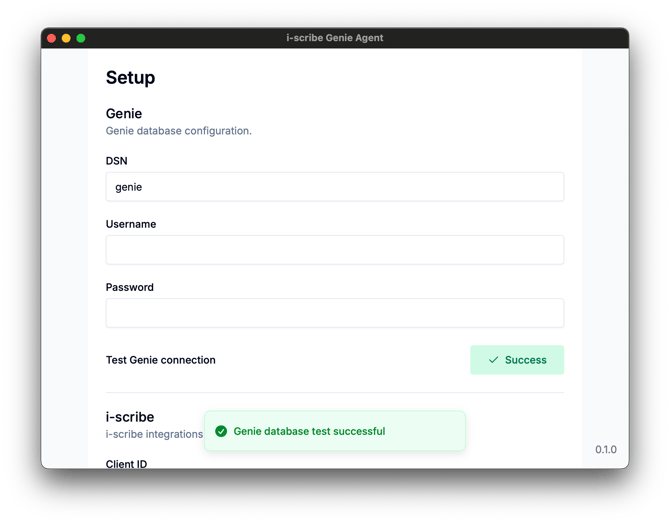Click the i-scribe section heading
Viewport: 670px width, 523px height.
[130, 417]
